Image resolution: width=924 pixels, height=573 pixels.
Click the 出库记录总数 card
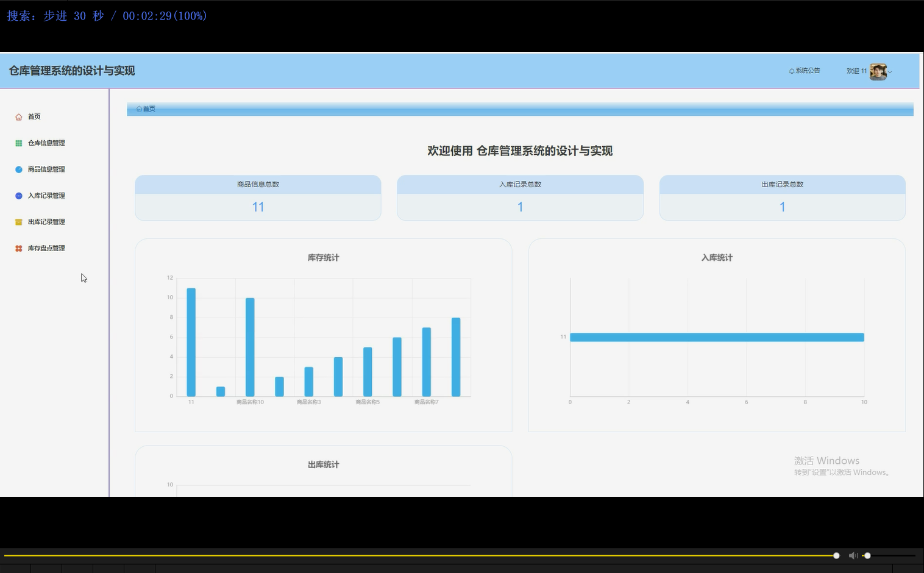point(783,198)
